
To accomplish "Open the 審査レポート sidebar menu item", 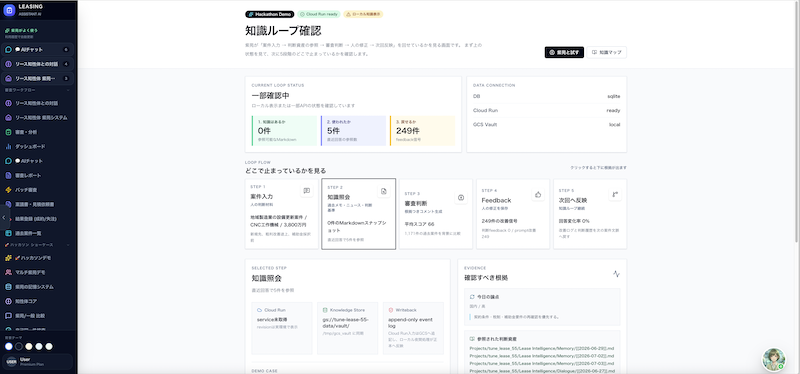I will click(39, 175).
